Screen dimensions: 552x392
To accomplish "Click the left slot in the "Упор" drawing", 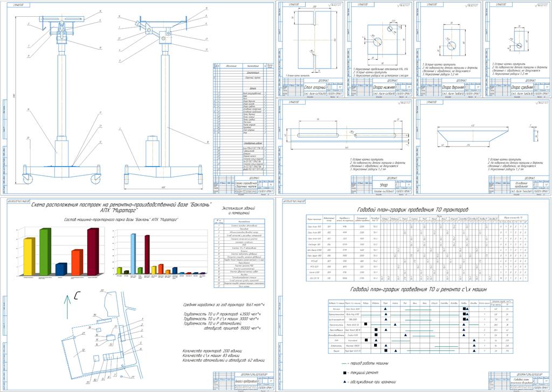I will pyautogui.click(x=318, y=135).
